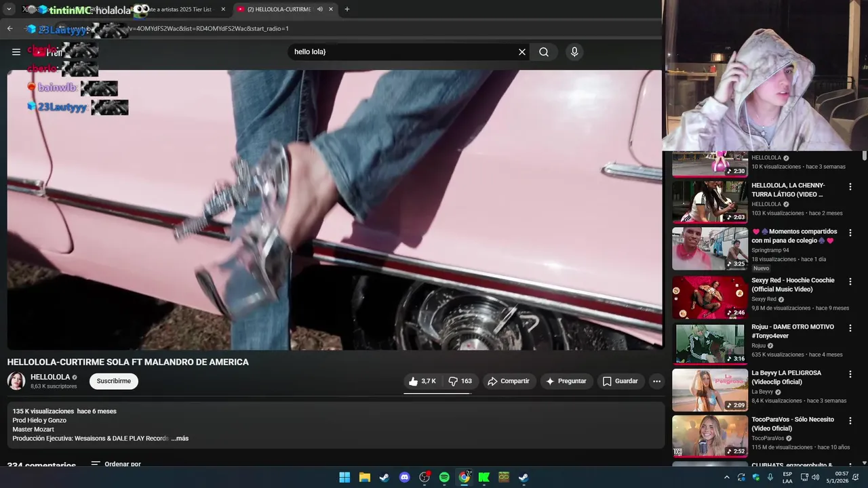Open options for TocoParaVos Sólo Necesito
868x488 pixels.
[850, 421]
